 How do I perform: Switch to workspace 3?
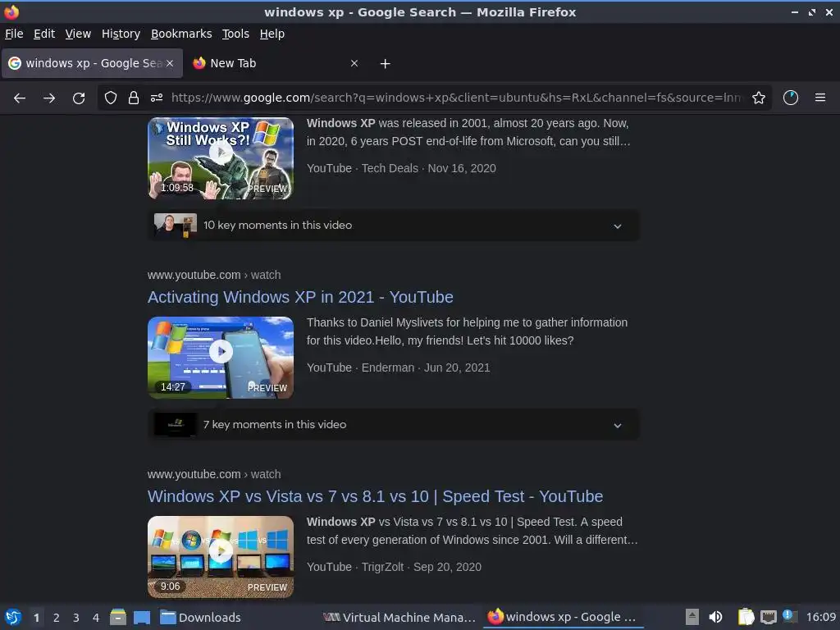76,618
